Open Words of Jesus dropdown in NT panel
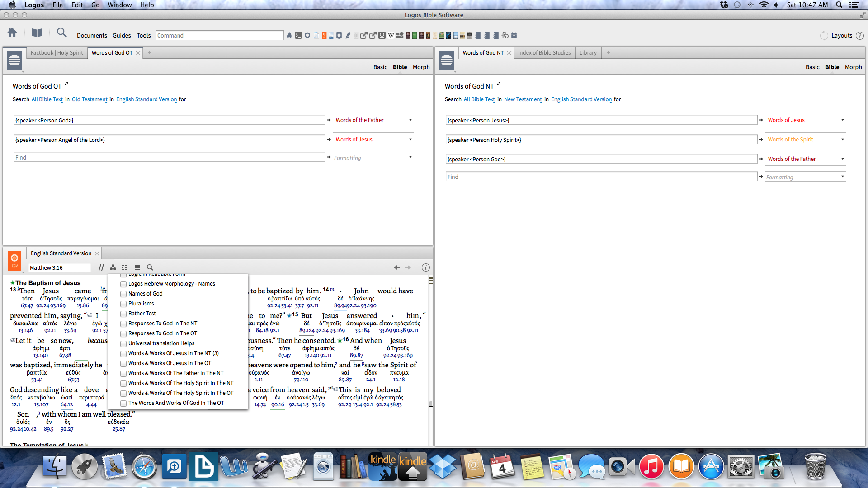Screen dimensions: 868x488 (805, 120)
